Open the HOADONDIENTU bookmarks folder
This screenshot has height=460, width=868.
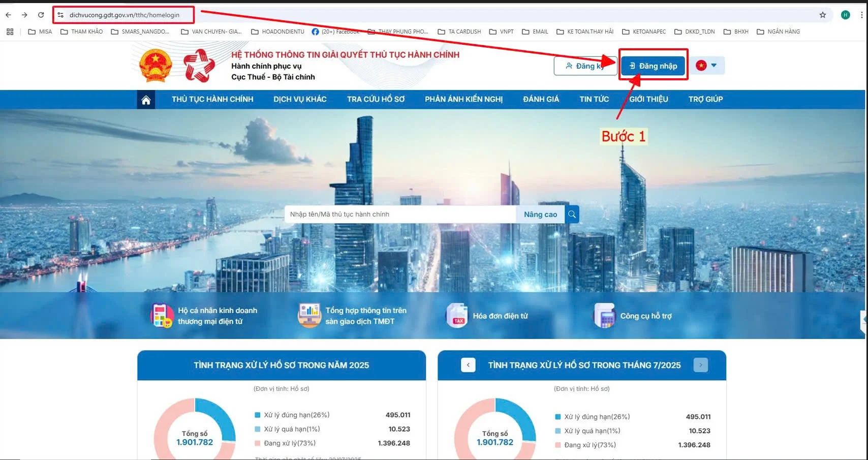click(x=278, y=32)
